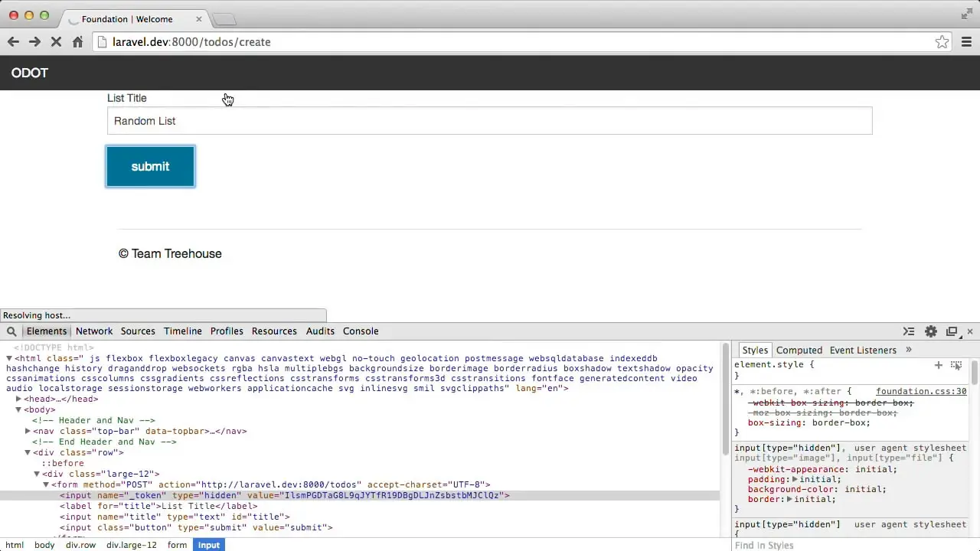This screenshot has height=551, width=980.
Task: Show the DevTools console drawer icon
Action: click(909, 331)
